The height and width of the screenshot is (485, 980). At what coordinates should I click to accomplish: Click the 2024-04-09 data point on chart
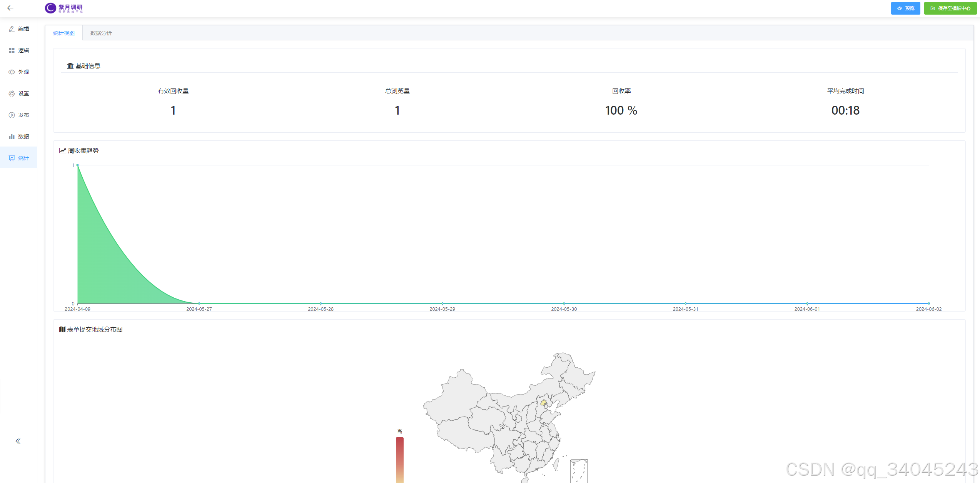pyautogui.click(x=78, y=165)
